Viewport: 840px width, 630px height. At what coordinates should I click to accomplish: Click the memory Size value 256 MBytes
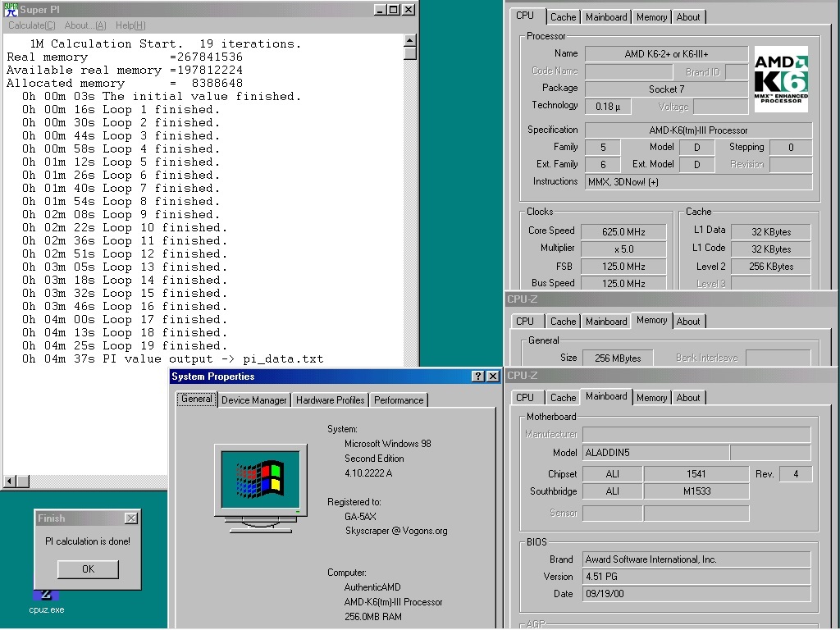[618, 358]
